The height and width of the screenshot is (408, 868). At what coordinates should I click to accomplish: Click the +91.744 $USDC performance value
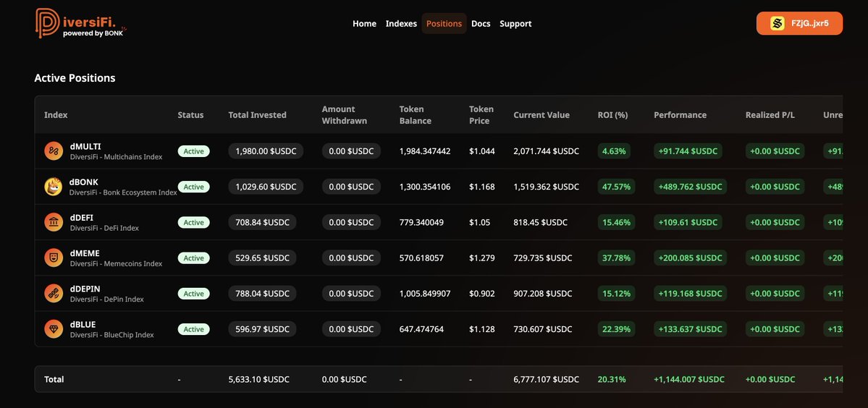pos(688,151)
